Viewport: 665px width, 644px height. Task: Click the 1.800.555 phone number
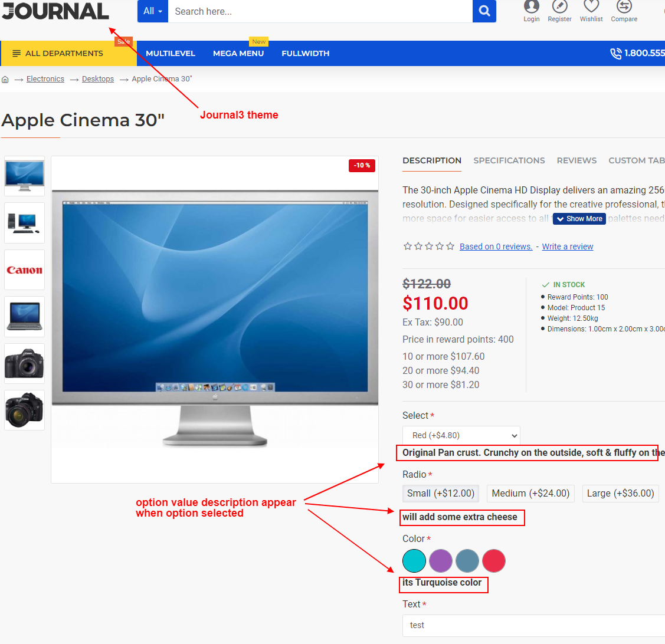click(x=644, y=54)
